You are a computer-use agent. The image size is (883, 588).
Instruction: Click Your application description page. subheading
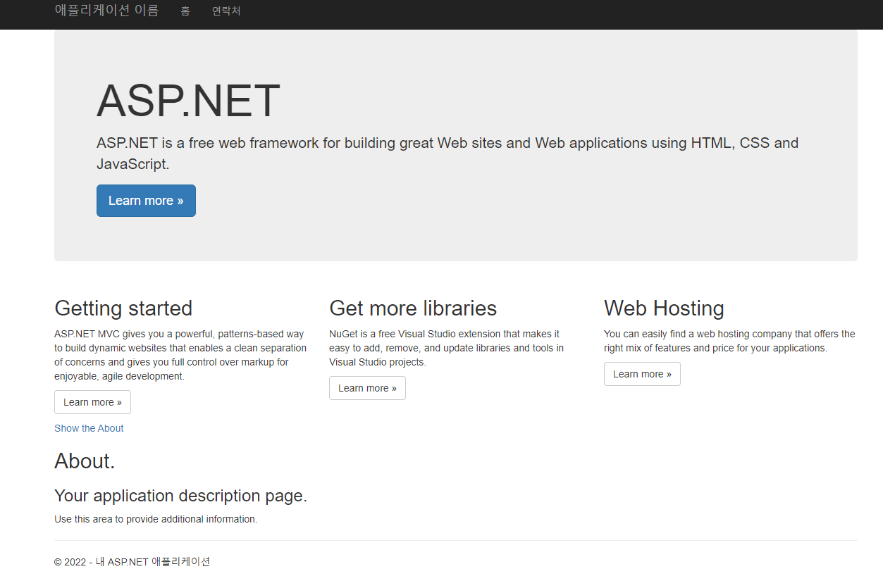point(180,496)
